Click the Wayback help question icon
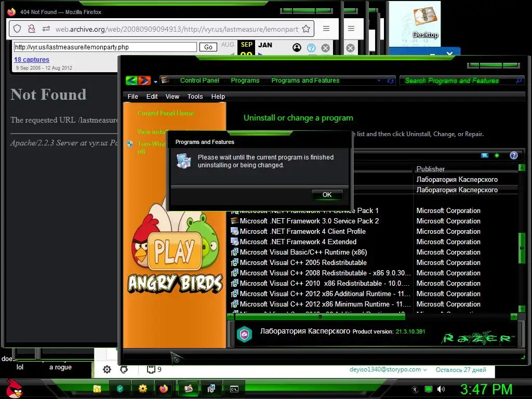Screen dimensions: 532x399 [311, 48]
